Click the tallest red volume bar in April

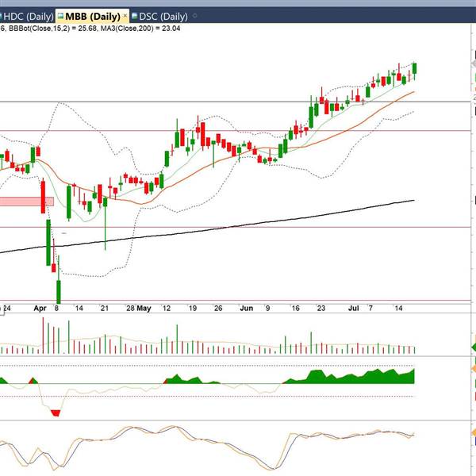point(43,336)
